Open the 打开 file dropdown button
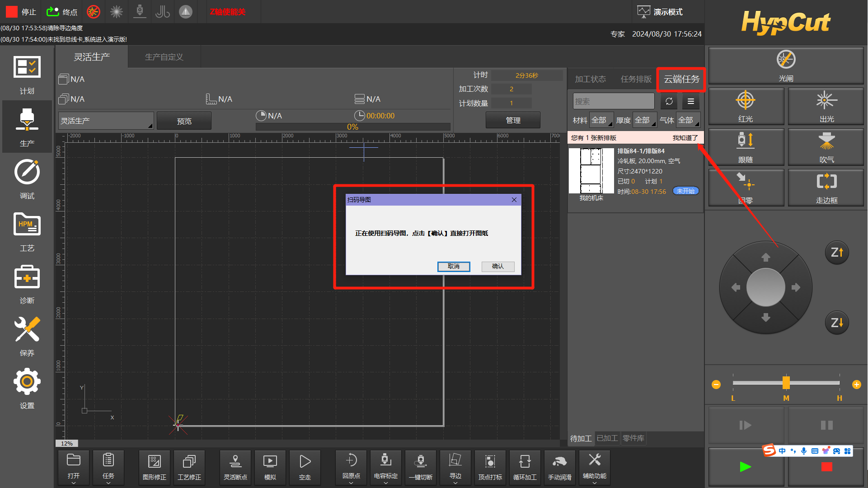Viewport: 868px width, 488px height. coord(74,468)
